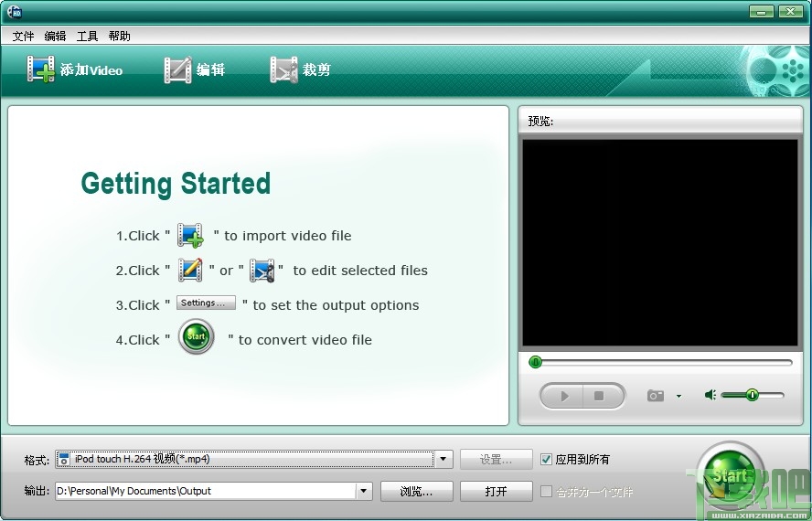
Task: Open the 编辑 menu in the menu bar
Action: click(x=55, y=36)
